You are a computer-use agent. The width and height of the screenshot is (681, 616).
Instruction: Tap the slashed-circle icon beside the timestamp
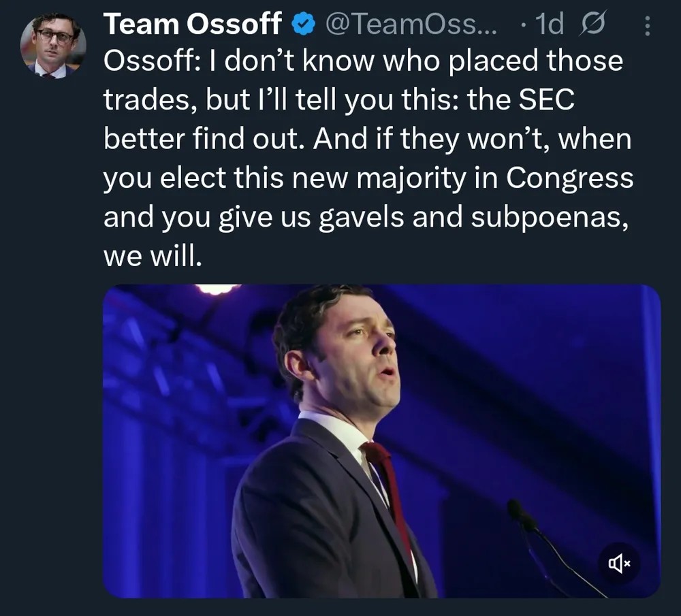(591, 24)
